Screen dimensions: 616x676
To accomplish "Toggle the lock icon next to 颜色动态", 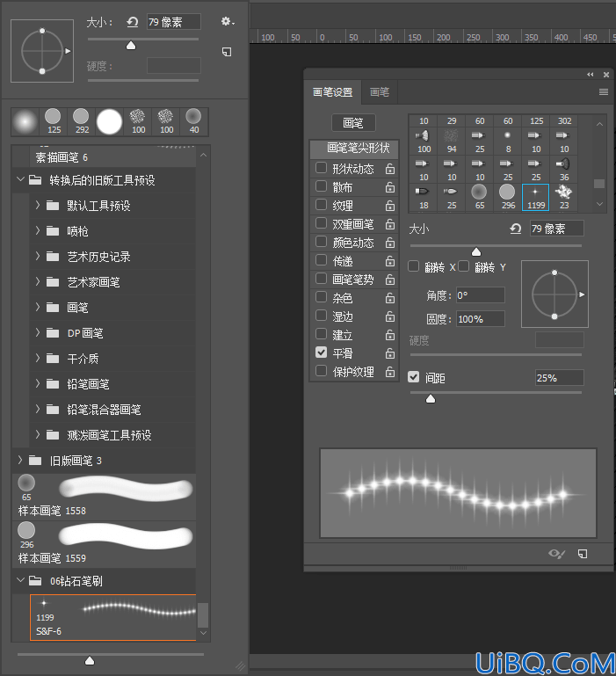I will [x=389, y=243].
